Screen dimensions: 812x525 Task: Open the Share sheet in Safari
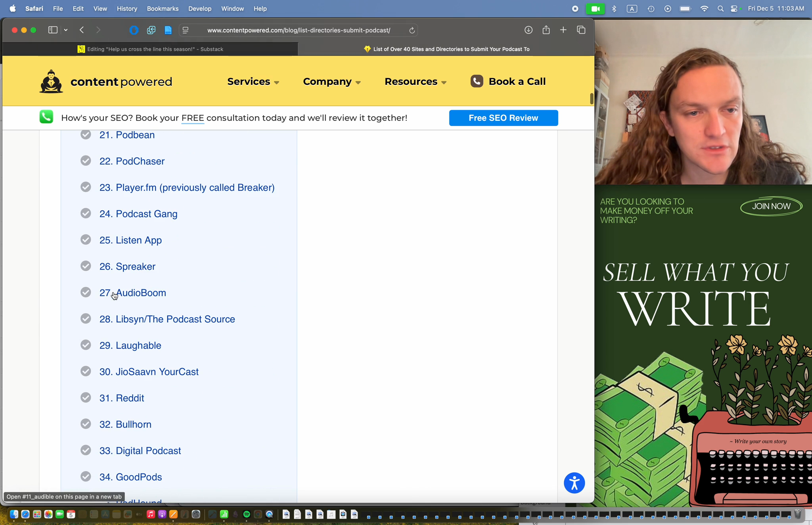[546, 30]
